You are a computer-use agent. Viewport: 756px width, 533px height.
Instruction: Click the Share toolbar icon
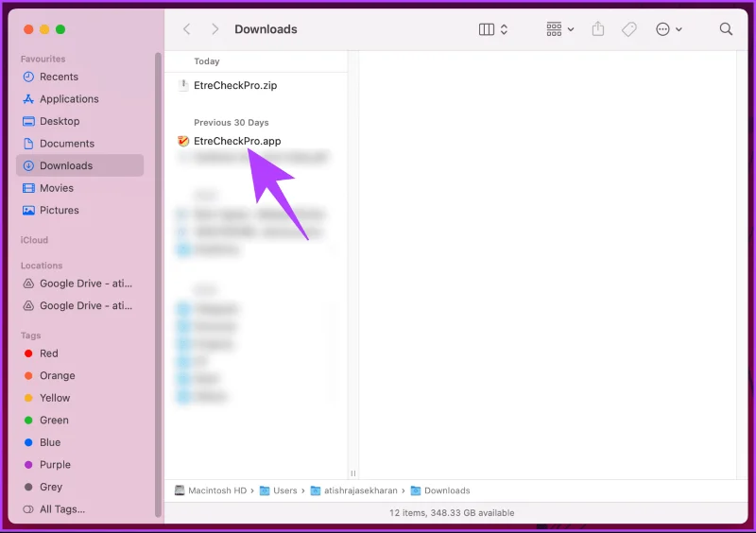pos(598,29)
